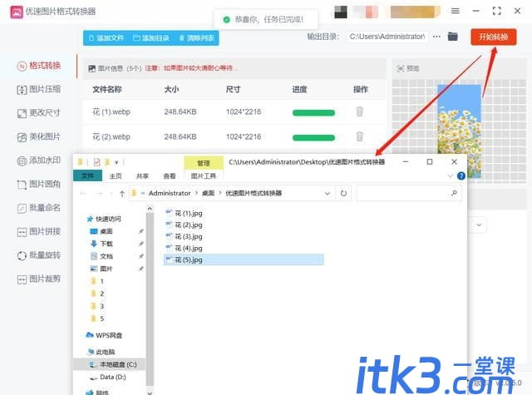
Task: Click Administrator in the breadcrumb path
Action: [x=170, y=193]
